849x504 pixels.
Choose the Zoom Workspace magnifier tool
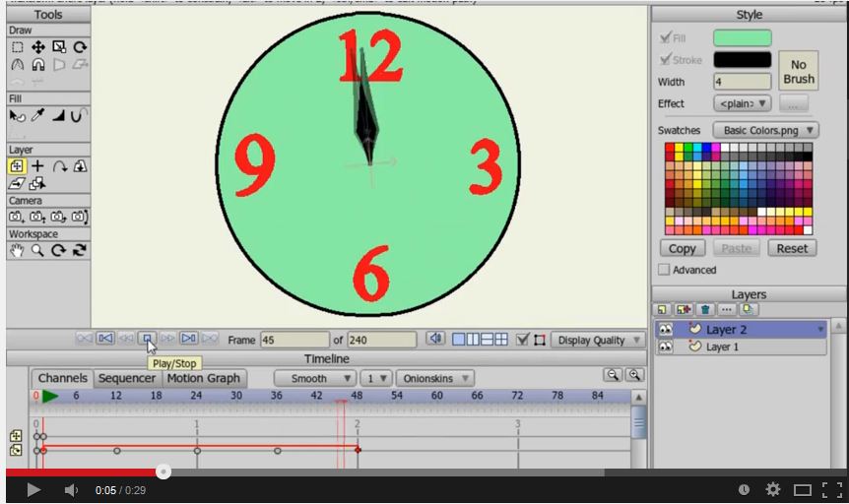[x=37, y=251]
